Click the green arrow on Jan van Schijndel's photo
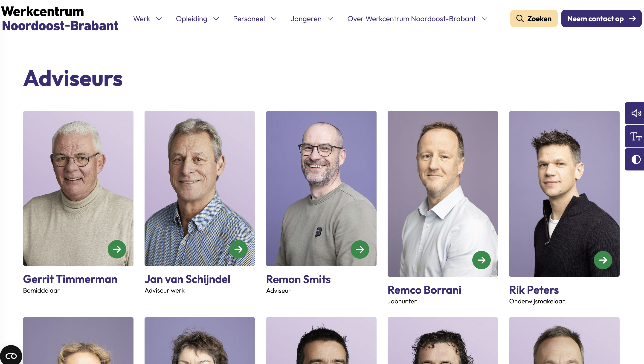644x364 pixels. (x=238, y=249)
